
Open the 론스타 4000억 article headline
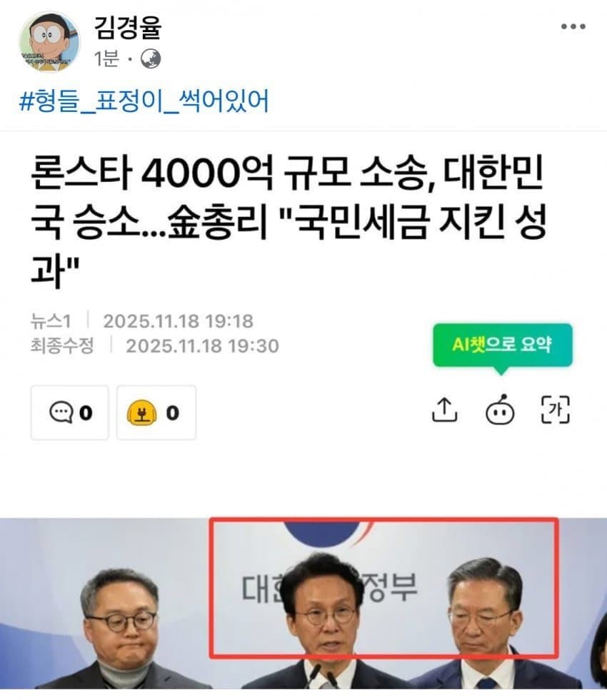click(x=289, y=220)
